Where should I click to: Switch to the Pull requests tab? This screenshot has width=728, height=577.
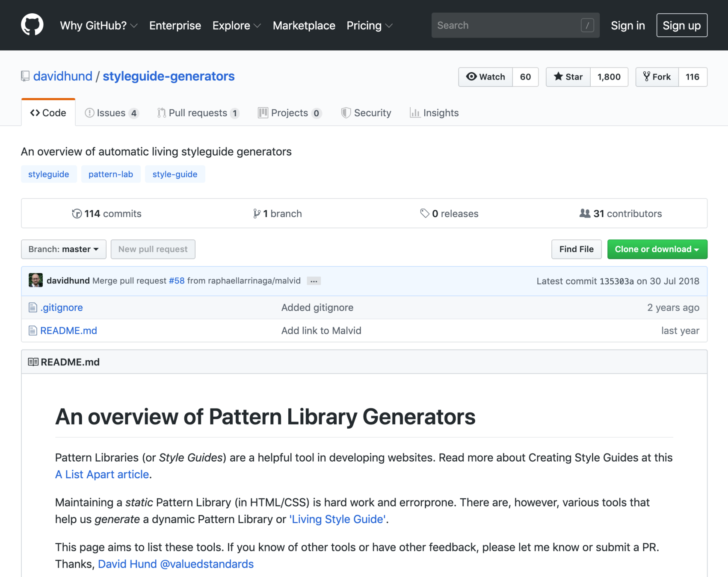pos(198,113)
